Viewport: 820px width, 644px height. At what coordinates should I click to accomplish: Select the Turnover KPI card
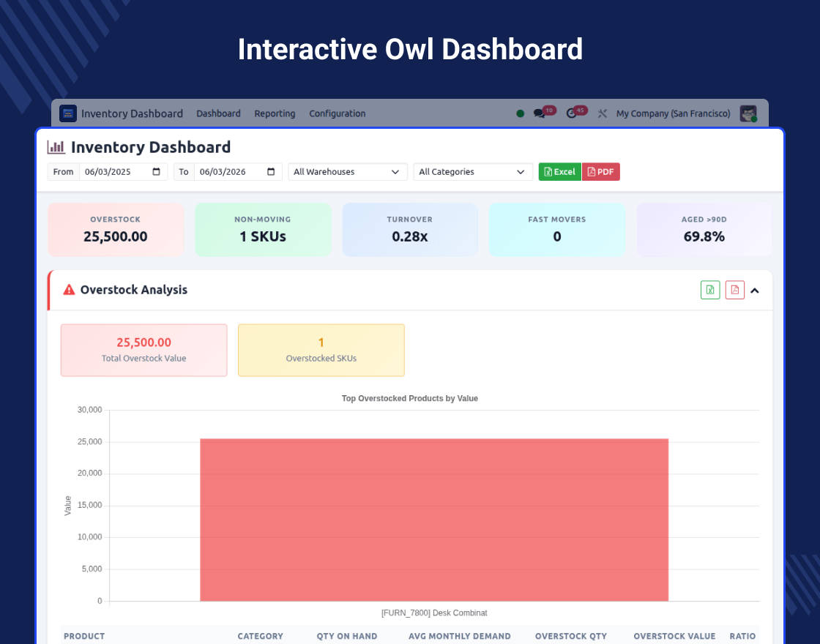pos(409,230)
